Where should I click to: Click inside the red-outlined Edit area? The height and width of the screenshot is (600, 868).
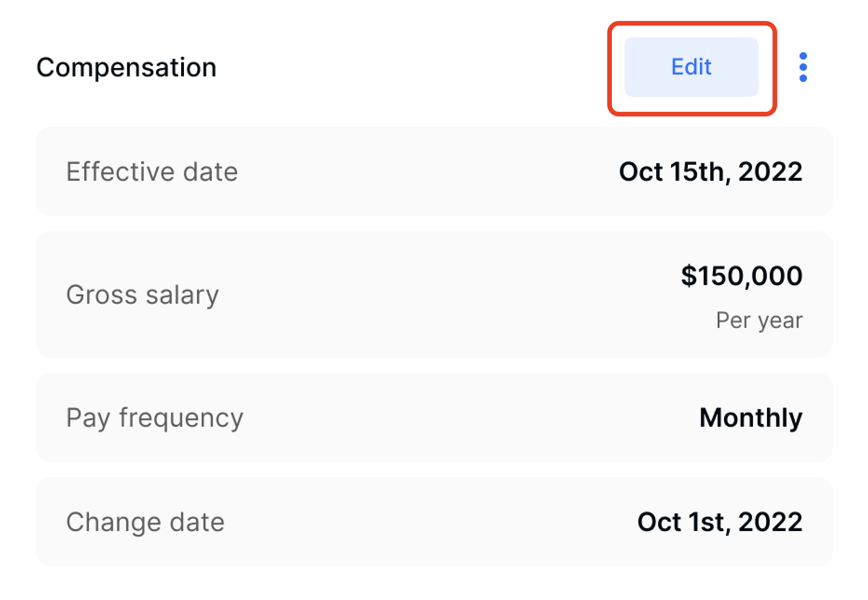691,67
